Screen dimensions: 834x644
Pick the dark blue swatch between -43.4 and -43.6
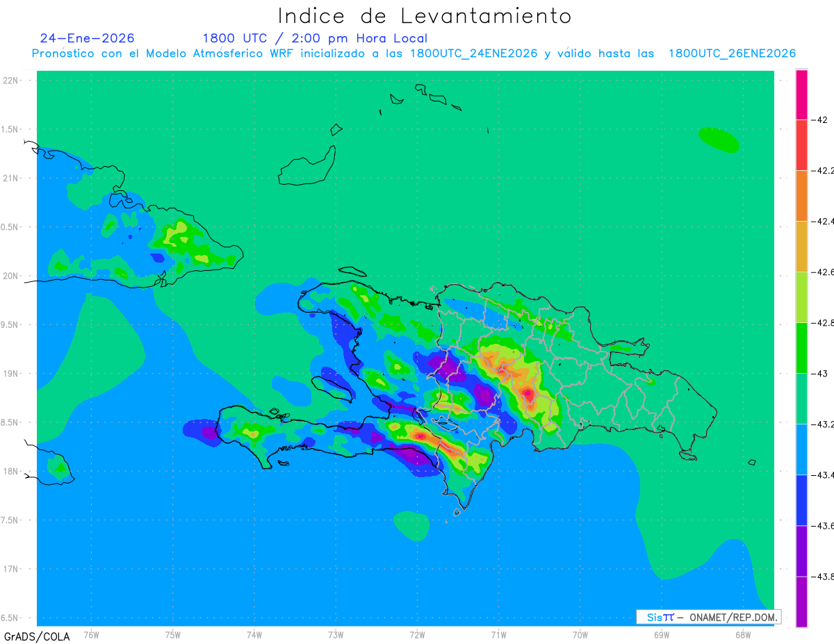click(x=801, y=499)
